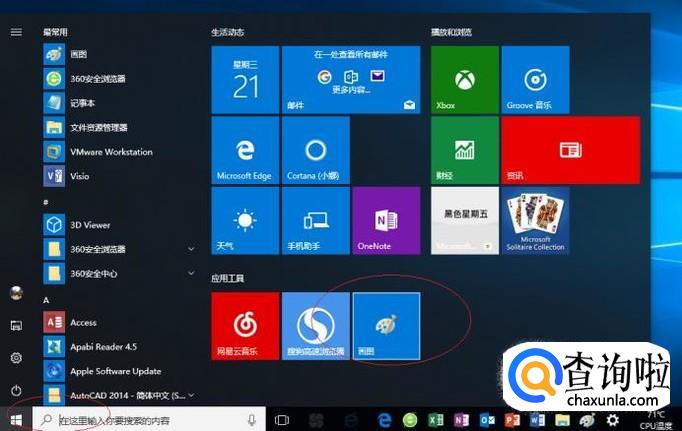Screen dimensions: 682x431
Task: Open PowerPoint from the taskbar
Action: coord(512,420)
